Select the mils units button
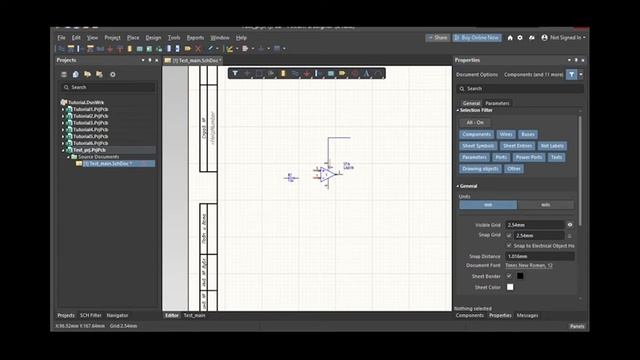The image size is (640, 360). coord(545,205)
